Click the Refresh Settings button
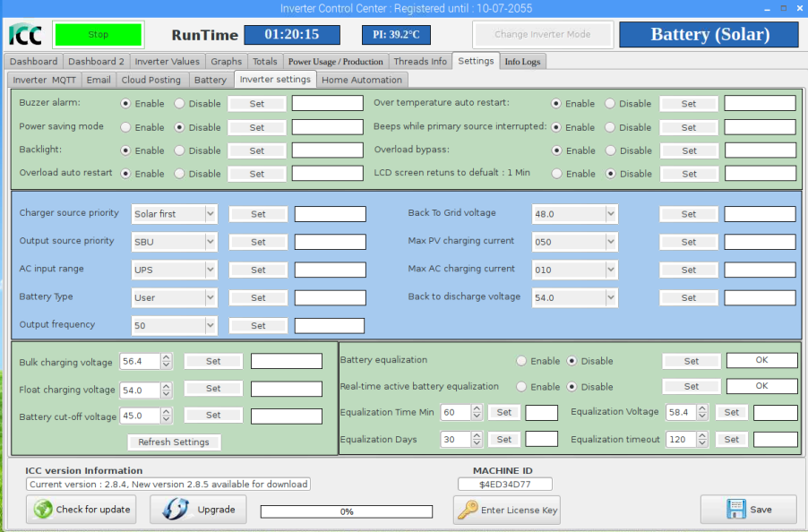The height and width of the screenshot is (532, 808). tap(174, 442)
